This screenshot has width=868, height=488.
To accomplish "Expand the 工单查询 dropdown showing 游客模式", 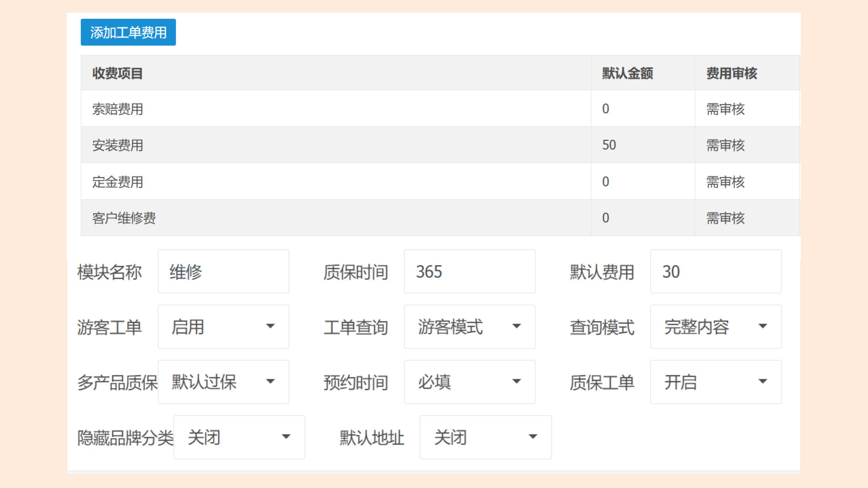I will tap(469, 327).
